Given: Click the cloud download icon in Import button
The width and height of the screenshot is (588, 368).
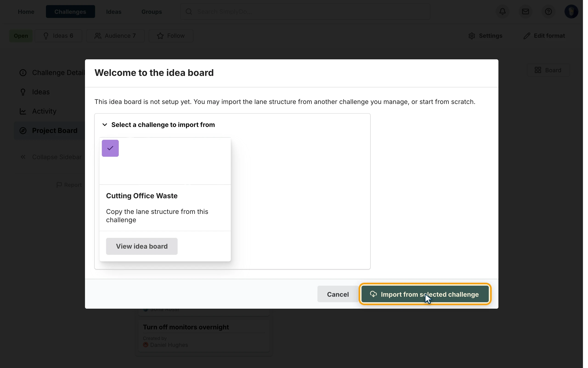Looking at the screenshot, I should pos(373,294).
